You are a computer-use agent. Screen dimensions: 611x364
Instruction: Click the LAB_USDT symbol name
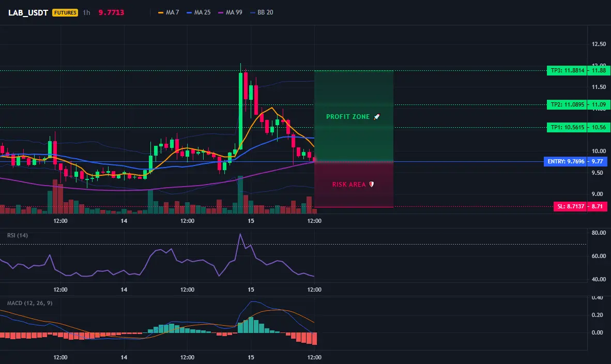point(28,12)
